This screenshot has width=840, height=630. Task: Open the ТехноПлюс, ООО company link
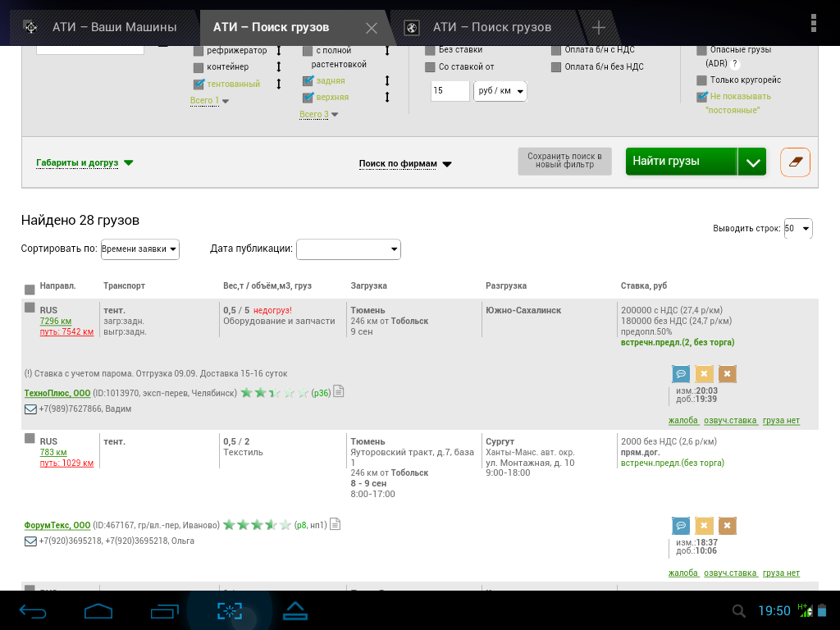point(57,393)
